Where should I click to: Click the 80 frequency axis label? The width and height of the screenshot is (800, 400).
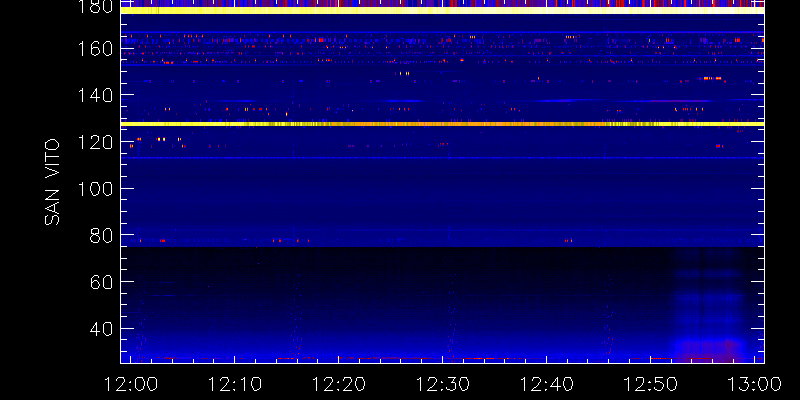click(x=101, y=236)
